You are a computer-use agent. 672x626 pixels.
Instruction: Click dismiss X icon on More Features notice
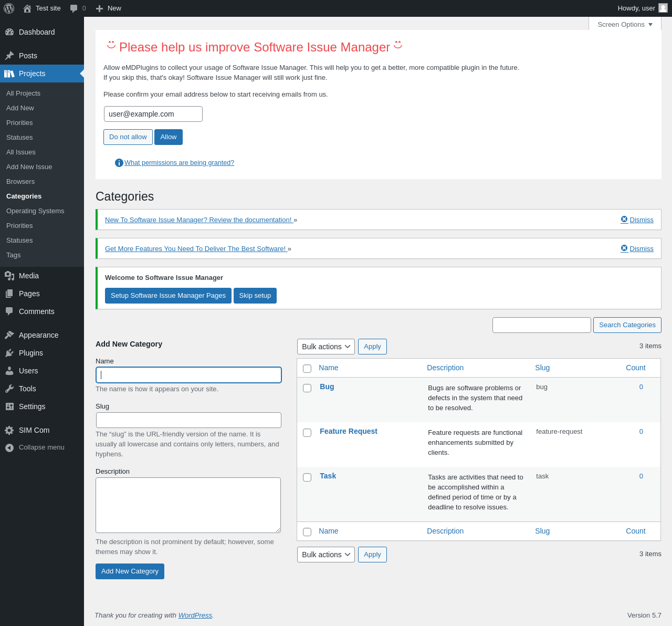pyautogui.click(x=624, y=248)
